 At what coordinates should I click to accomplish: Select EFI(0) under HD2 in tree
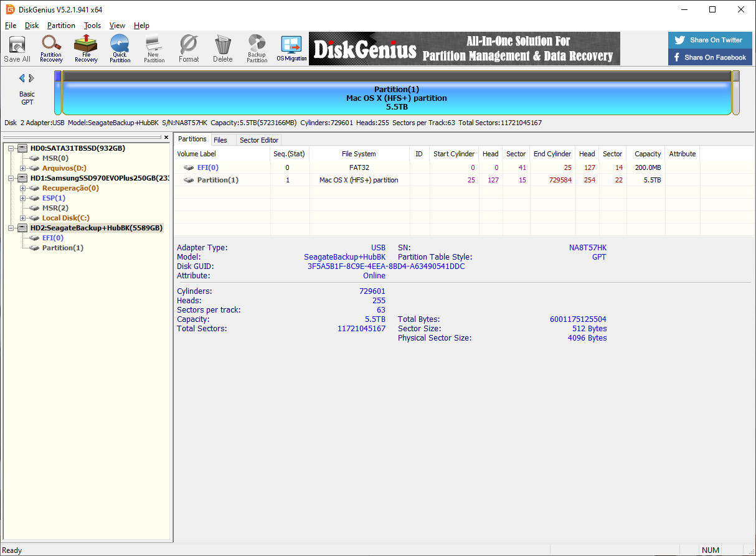(x=53, y=238)
